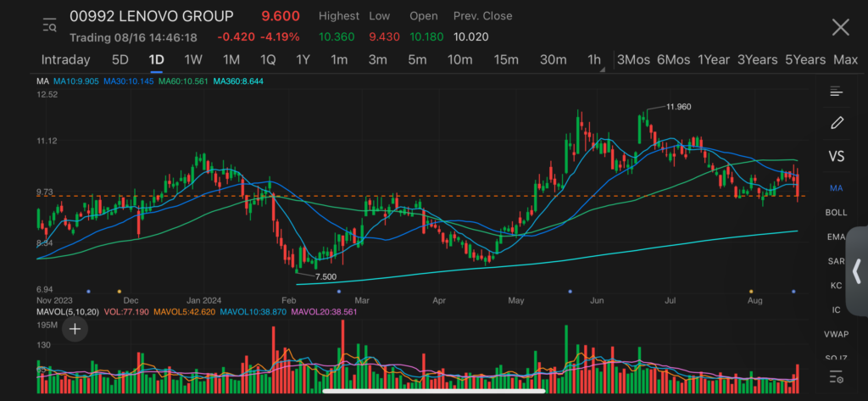This screenshot has height=401, width=868.
Task: Open the VS compare stocks tool
Action: (x=837, y=156)
